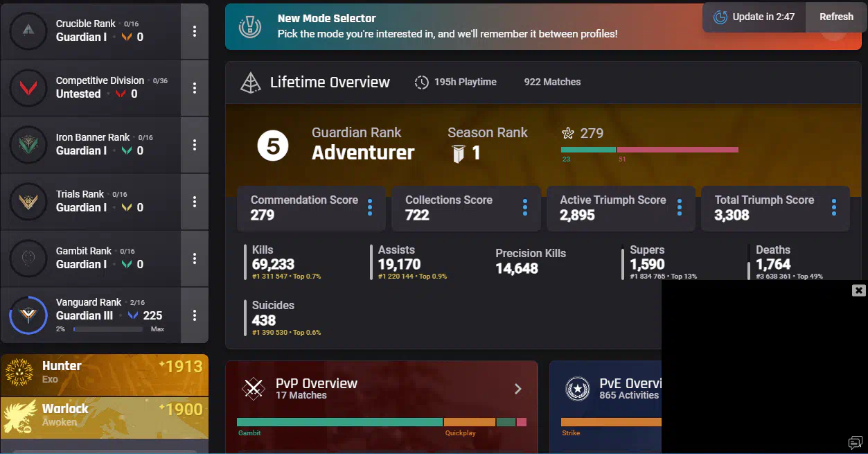Click the PvP Overview crossed swords icon

(254, 389)
